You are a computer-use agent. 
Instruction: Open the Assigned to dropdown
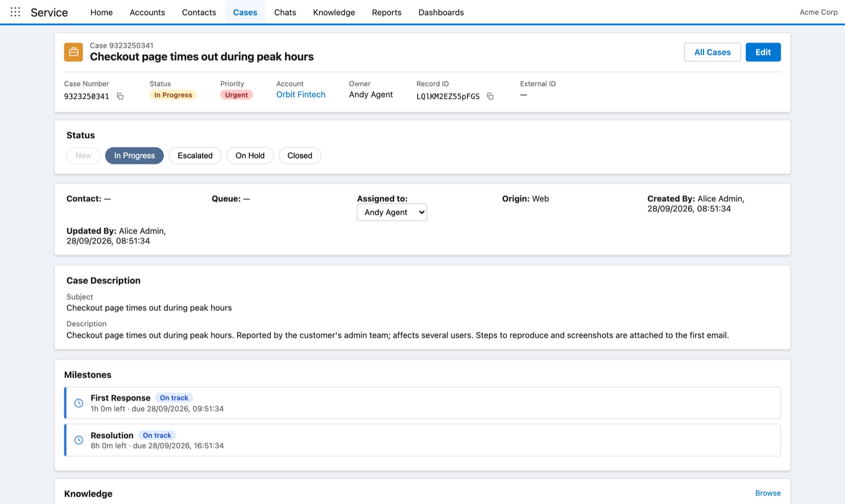[392, 212]
